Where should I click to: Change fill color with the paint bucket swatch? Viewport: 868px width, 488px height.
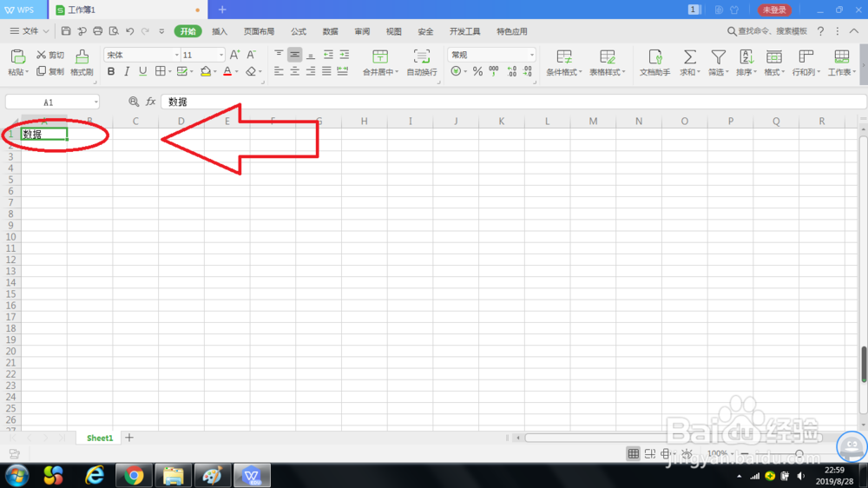(206, 71)
